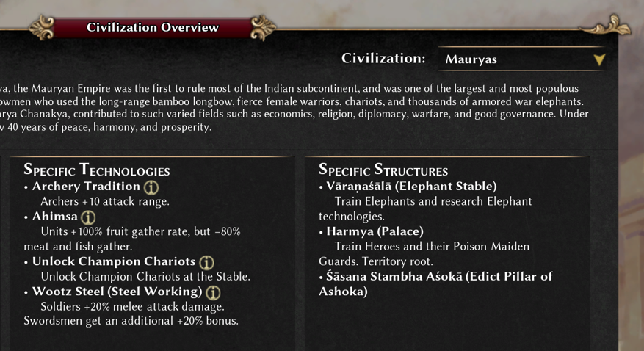Click the Mauryan Empire history description text
Image resolution: width=644 pixels, height=351 pixels.
[x=294, y=107]
